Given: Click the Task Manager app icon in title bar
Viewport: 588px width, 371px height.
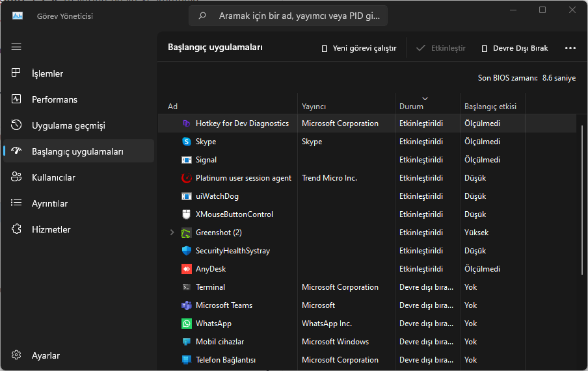Looking at the screenshot, I should point(18,16).
